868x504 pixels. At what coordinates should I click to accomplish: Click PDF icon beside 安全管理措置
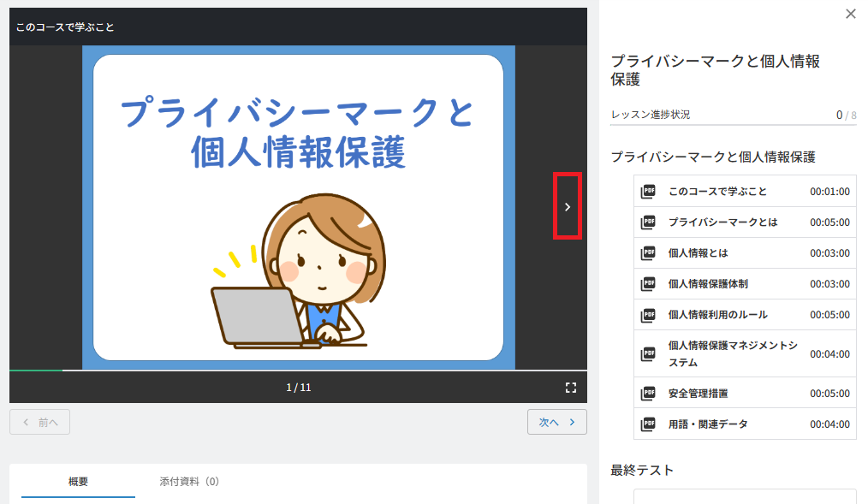tap(648, 394)
